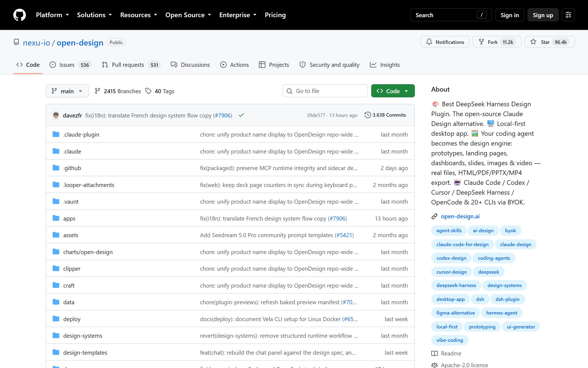588x368 pixels.
Task: Click the folder icon for data
Action: [x=56, y=302]
